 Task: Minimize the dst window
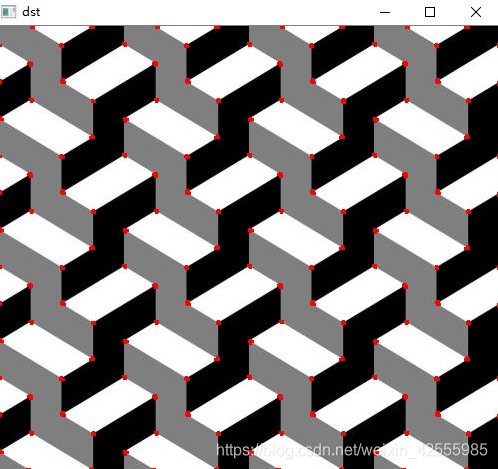coord(385,12)
